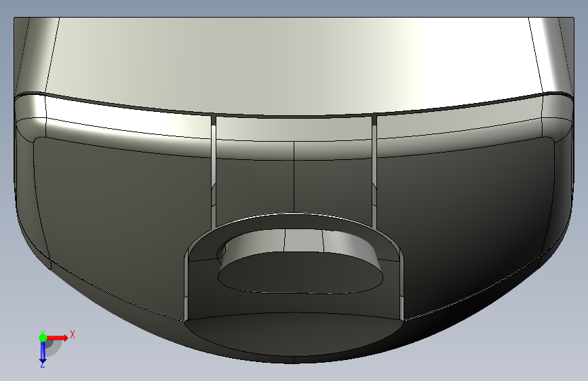Click the blue Z axis arrow of the triad
This screenshot has height=381, width=588.
tap(43, 352)
